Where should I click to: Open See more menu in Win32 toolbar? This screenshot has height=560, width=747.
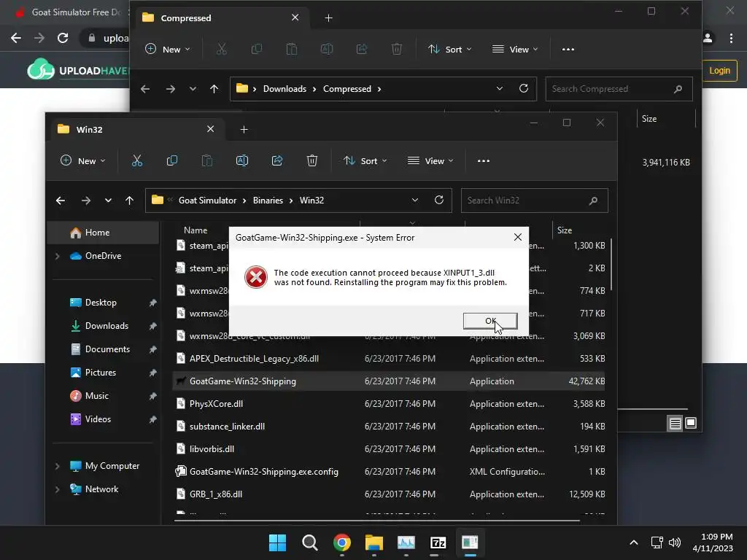point(484,161)
